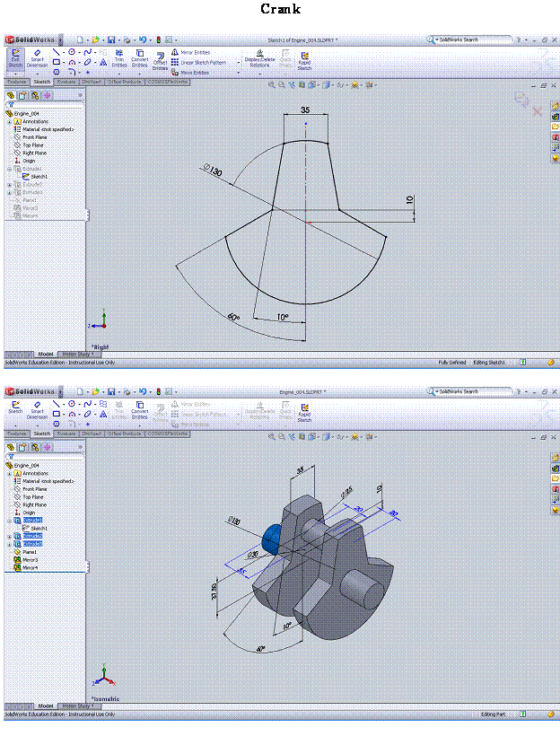Screen dimensions: 560x736
Task: Click Move Entities in the sketch-editing window
Action: point(190,73)
